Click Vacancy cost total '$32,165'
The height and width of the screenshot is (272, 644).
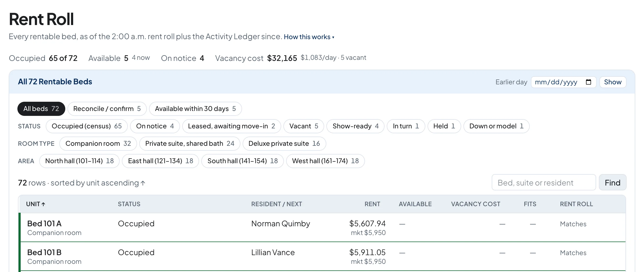tap(282, 58)
